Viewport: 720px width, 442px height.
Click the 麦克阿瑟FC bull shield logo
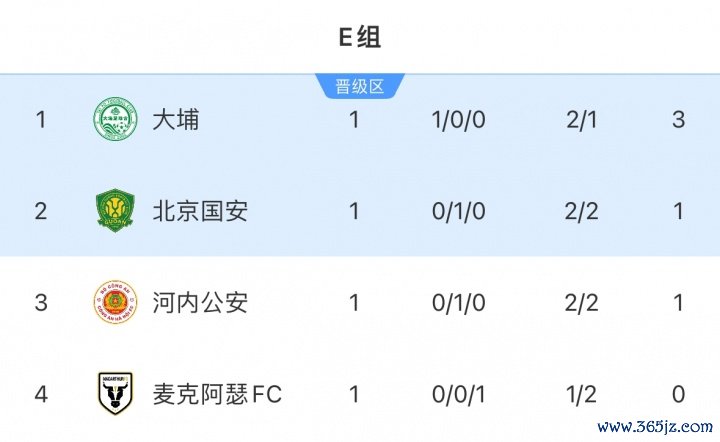click(x=115, y=393)
